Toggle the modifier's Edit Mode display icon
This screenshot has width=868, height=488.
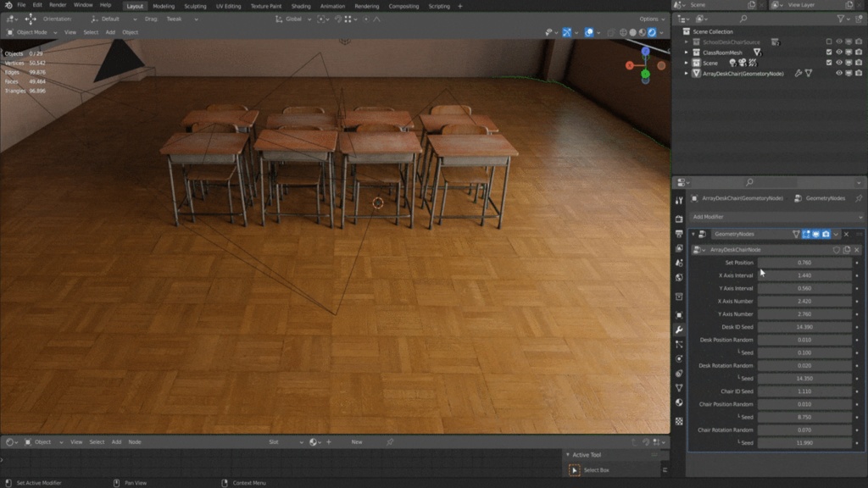(x=807, y=234)
